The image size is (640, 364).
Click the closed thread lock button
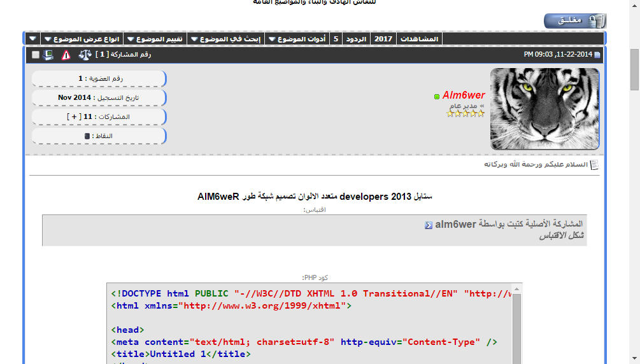pyautogui.click(x=574, y=21)
